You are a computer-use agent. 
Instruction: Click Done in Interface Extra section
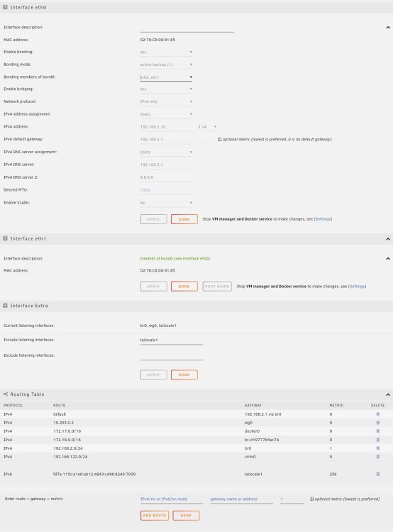point(184,375)
